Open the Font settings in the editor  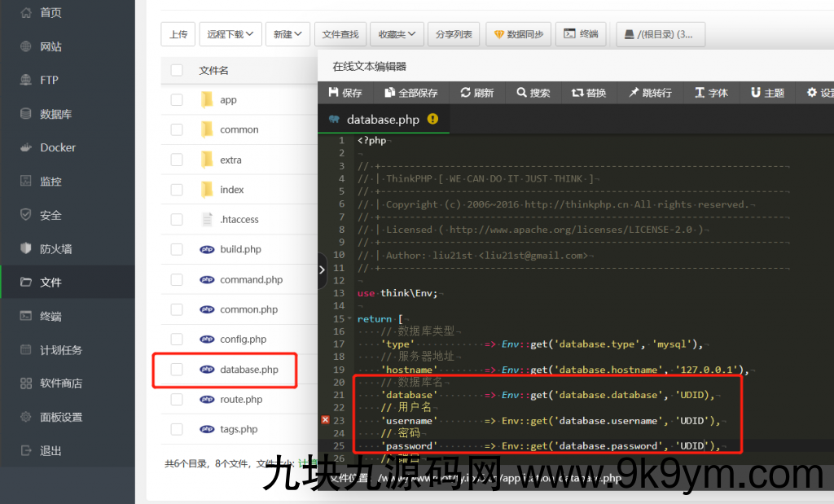700,93
